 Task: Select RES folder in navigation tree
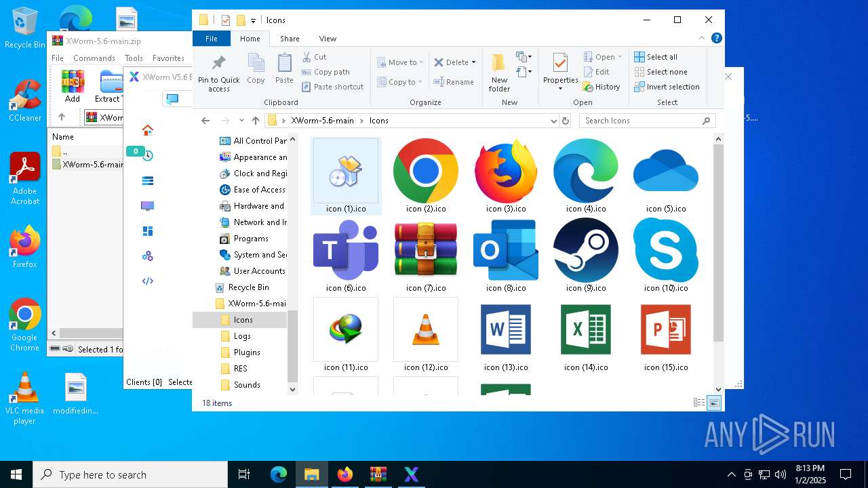click(x=240, y=369)
